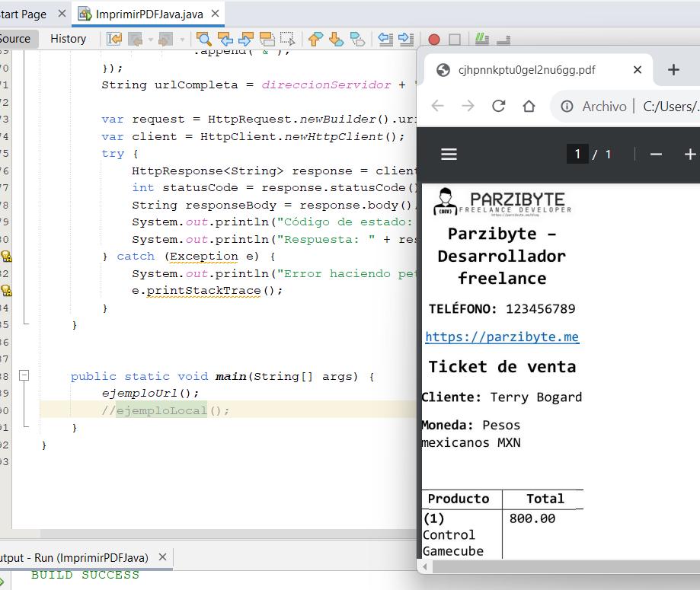
Task: Zoom out the PDF document
Action: [x=656, y=155]
